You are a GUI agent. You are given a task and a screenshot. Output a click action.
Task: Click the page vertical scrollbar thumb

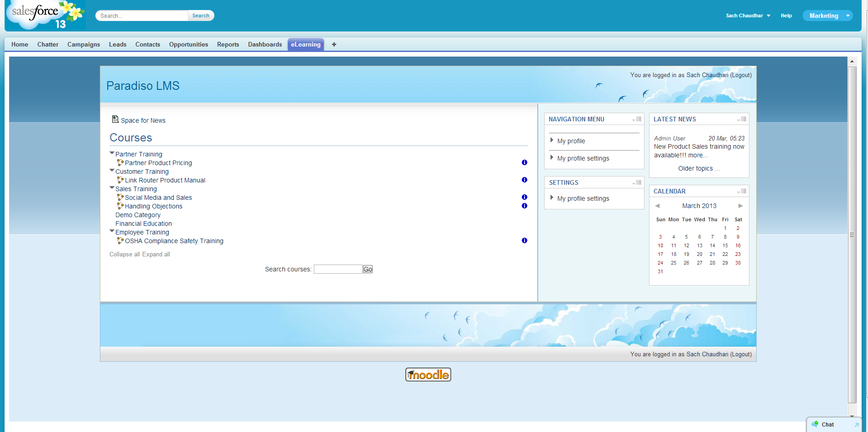coord(852,234)
